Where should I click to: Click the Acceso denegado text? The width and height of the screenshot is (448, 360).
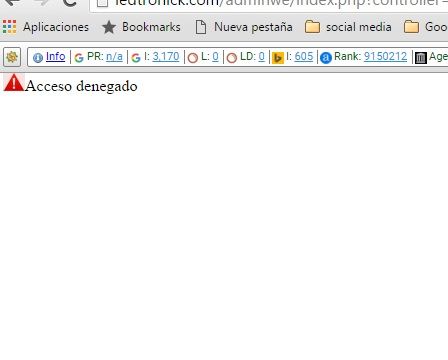tap(81, 86)
